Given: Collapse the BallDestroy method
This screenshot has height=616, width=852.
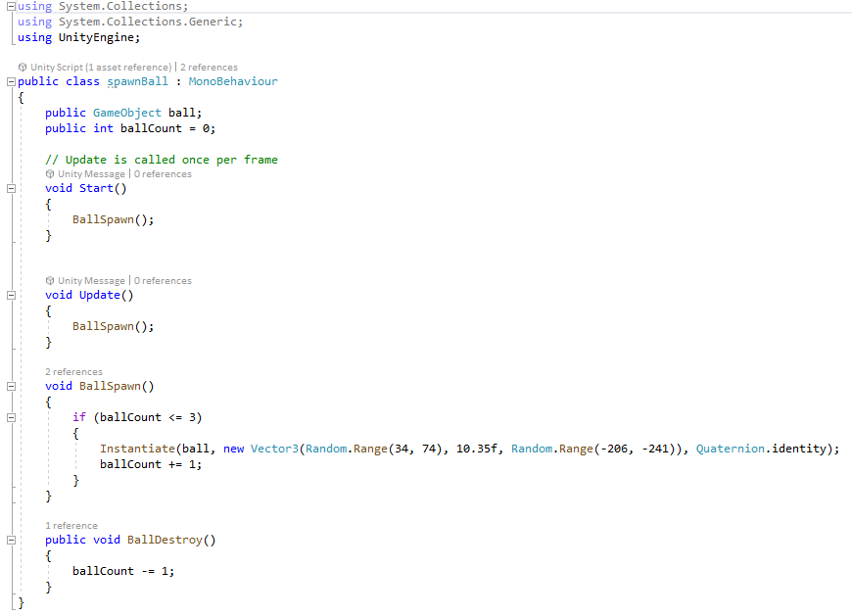Looking at the screenshot, I should (x=11, y=540).
